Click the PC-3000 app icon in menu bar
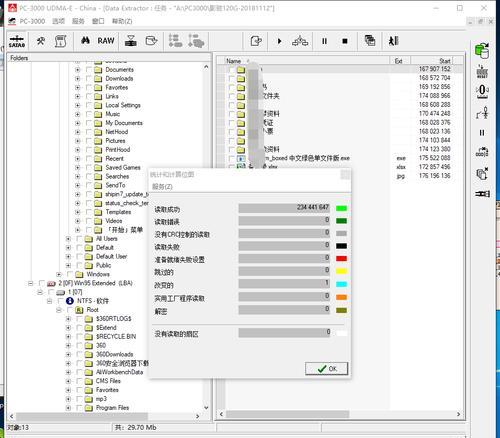500x438 pixels. 12,21
